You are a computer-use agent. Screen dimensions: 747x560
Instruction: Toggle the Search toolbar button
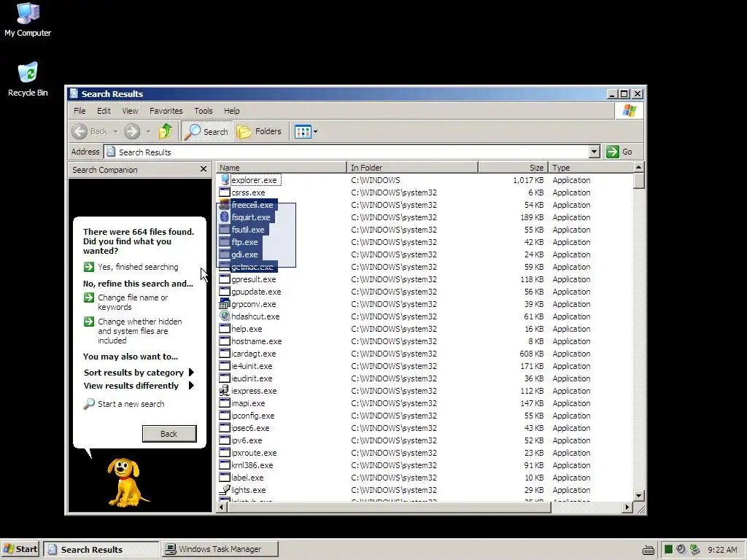coord(206,131)
